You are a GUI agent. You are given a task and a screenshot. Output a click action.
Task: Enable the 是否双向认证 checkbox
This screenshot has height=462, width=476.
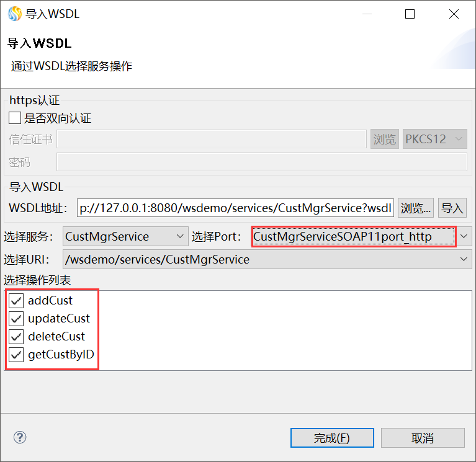point(15,118)
